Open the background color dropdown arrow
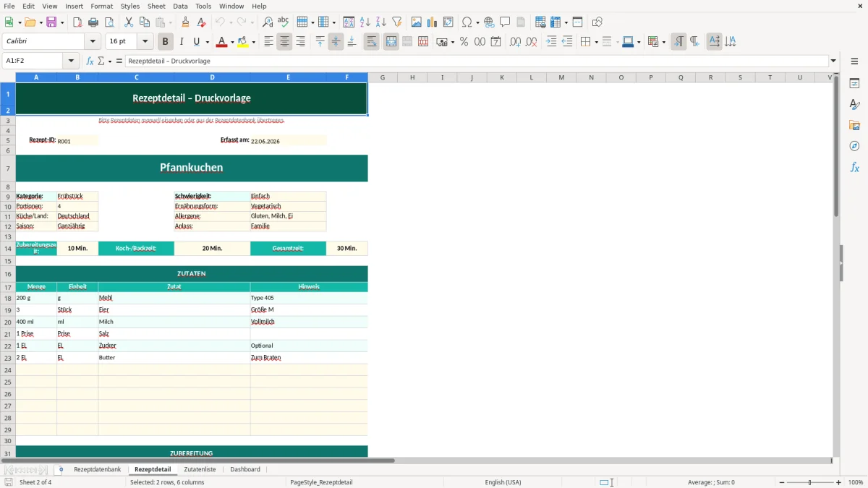The height and width of the screenshot is (488, 868). click(x=254, y=42)
